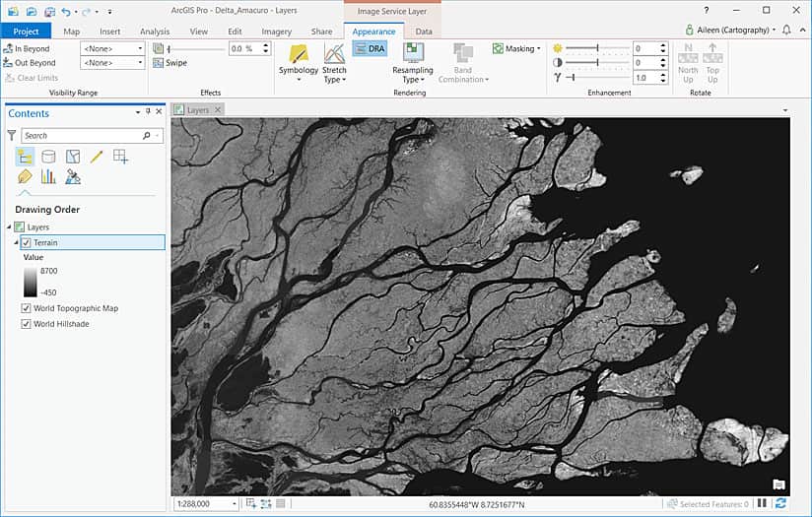Click the Open Project icon in quick access toolbar

pos(32,11)
